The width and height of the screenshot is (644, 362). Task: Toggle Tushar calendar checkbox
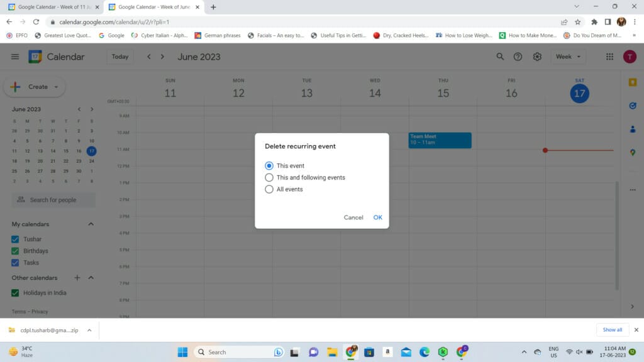[15, 239]
